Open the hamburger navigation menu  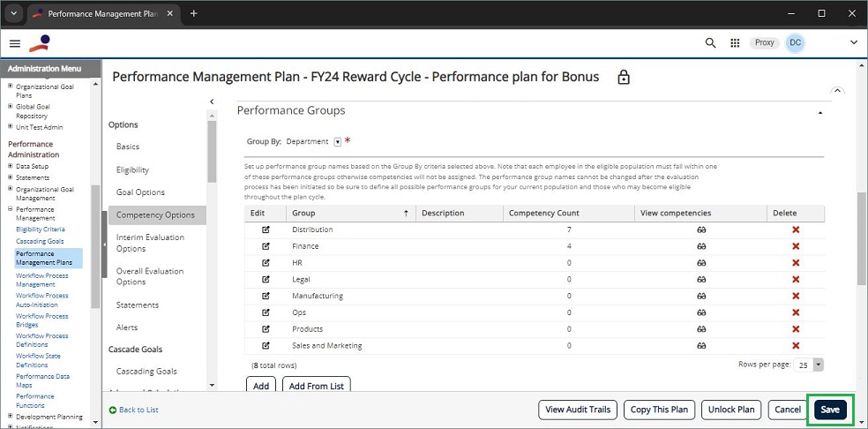point(15,43)
